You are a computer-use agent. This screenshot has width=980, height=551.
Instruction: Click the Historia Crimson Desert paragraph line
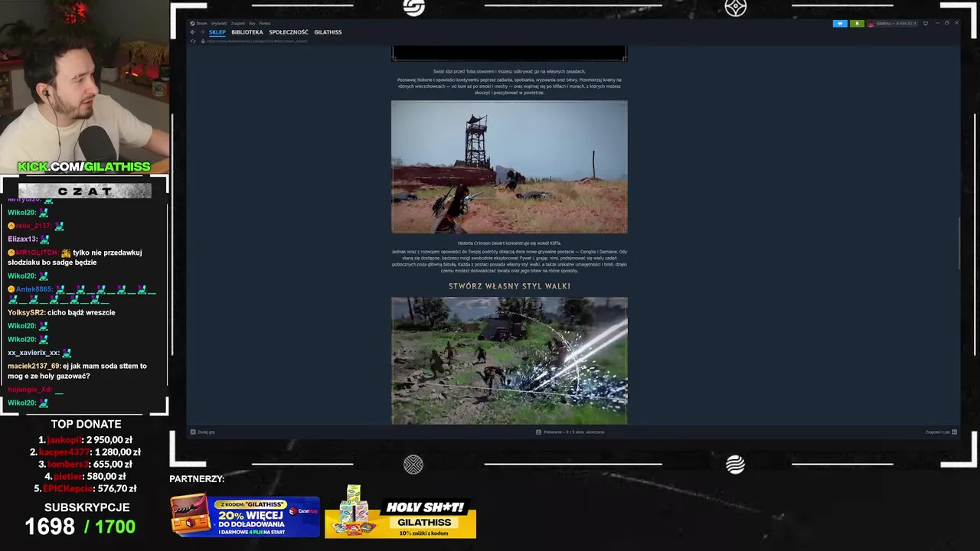pos(509,243)
